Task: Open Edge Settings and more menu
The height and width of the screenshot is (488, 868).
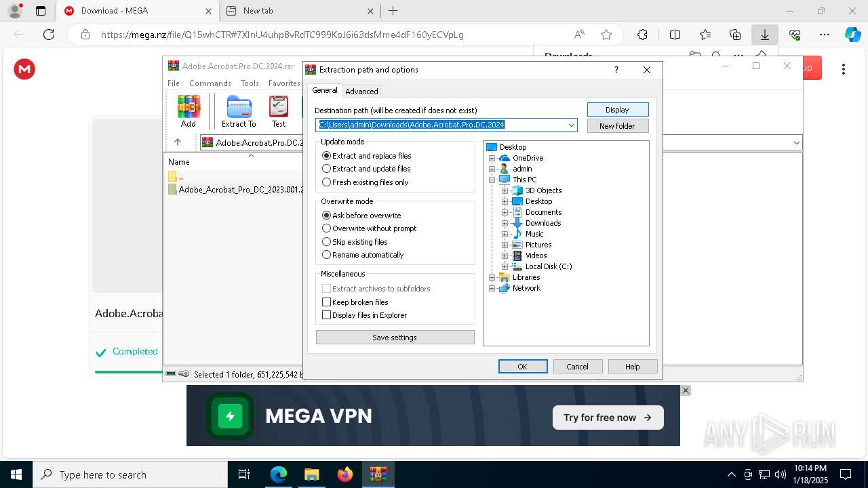Action: 825,35
